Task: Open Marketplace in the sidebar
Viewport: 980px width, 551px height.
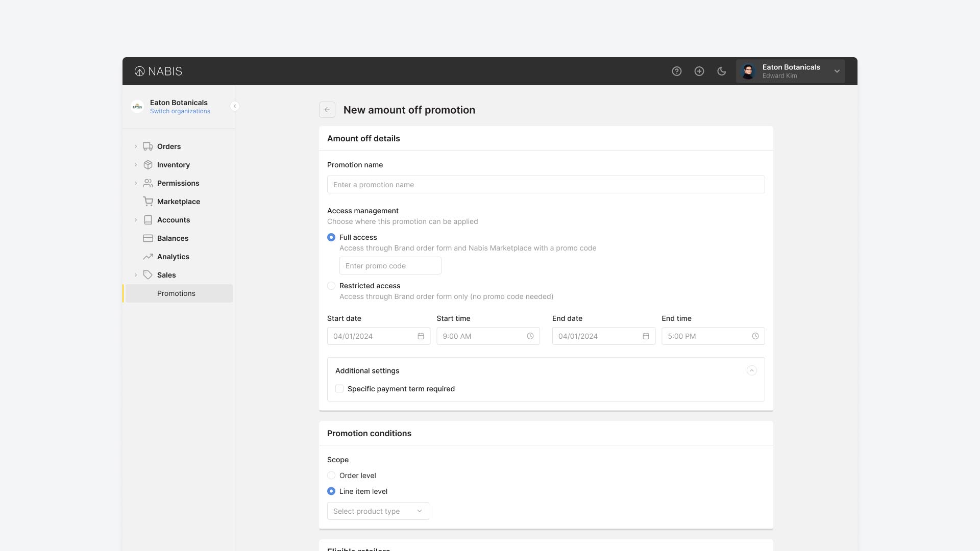Action: [178, 202]
